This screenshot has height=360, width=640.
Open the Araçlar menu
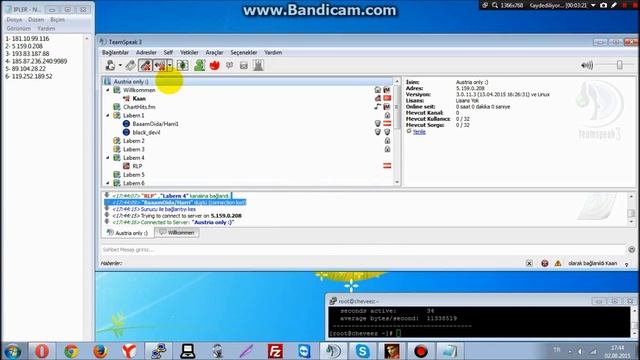(214, 52)
